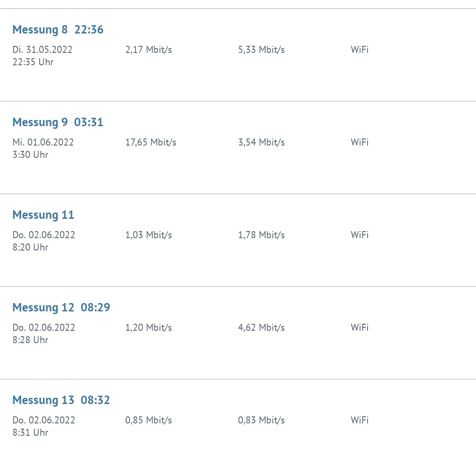This screenshot has width=476, height=464.
Task: Click the 1,78 Mbit/s upload value
Action: 261,235
